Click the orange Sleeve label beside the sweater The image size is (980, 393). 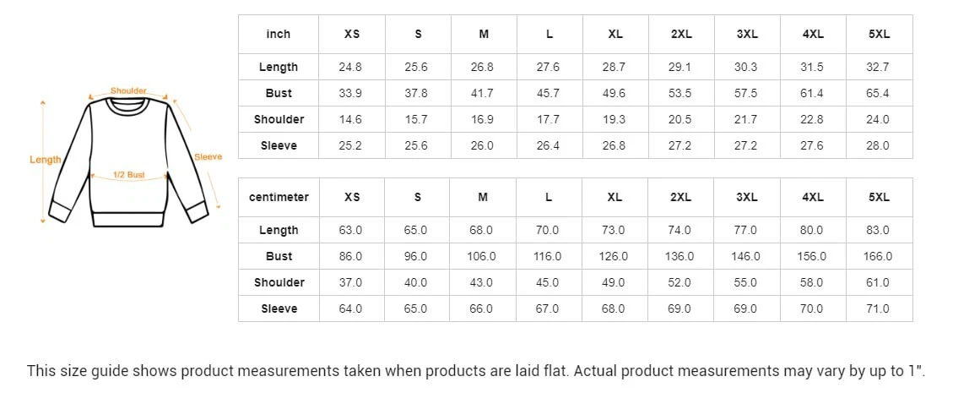pos(208,156)
